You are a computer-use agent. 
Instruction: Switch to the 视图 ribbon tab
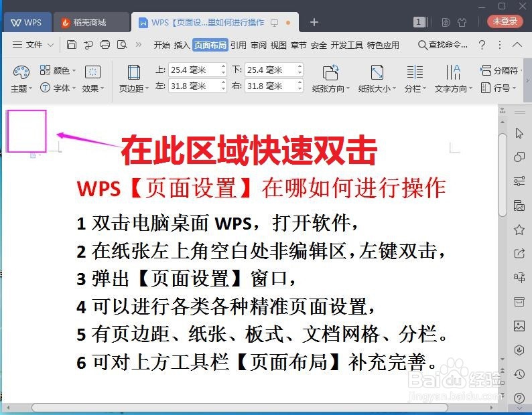pyautogui.click(x=279, y=45)
